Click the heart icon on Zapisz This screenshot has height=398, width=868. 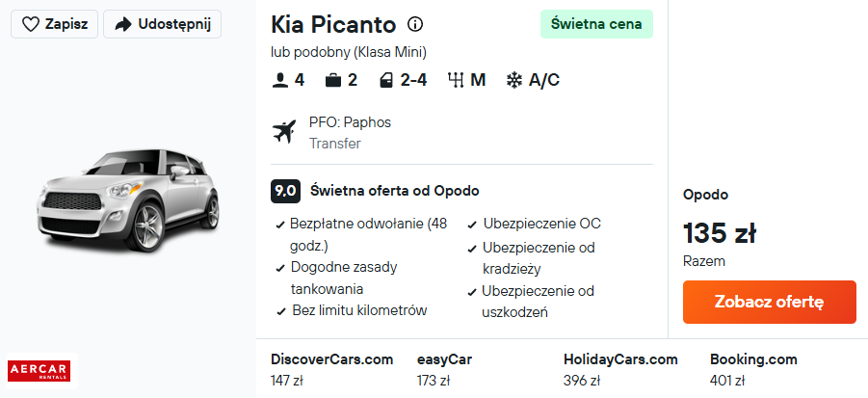coord(30,24)
